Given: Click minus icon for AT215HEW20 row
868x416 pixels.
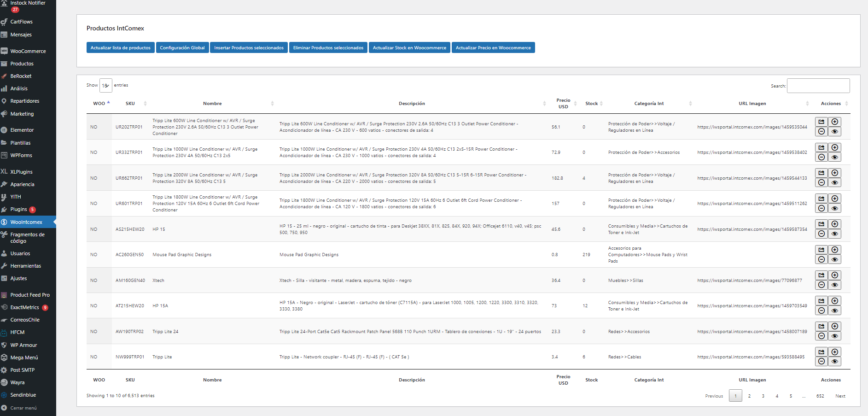Looking at the screenshot, I should tap(821, 311).
